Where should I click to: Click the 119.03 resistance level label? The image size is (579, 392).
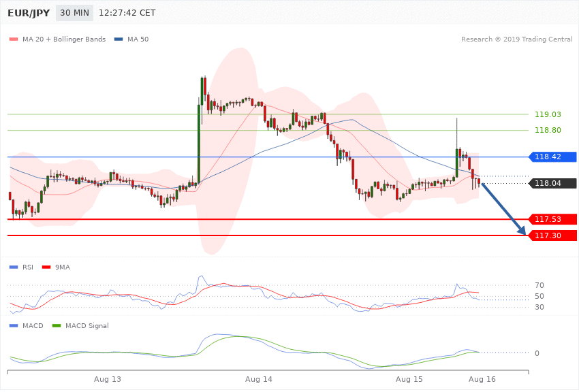548,114
